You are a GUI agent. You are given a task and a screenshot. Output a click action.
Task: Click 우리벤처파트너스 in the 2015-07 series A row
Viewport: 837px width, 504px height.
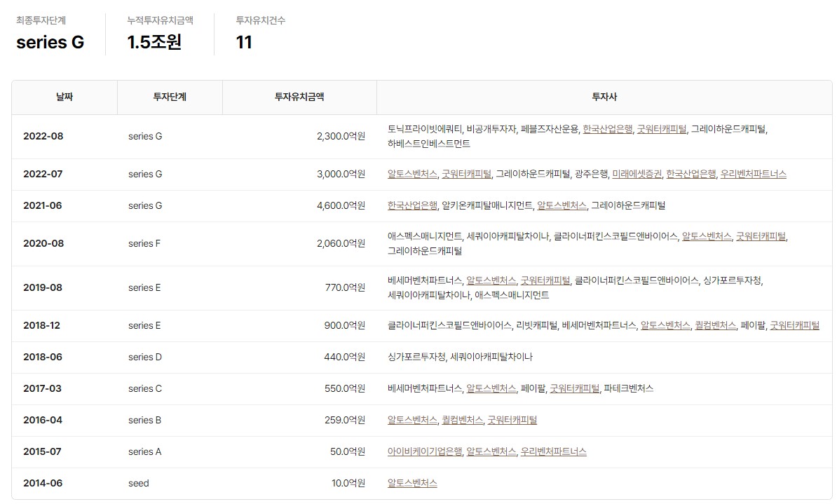coord(553,451)
